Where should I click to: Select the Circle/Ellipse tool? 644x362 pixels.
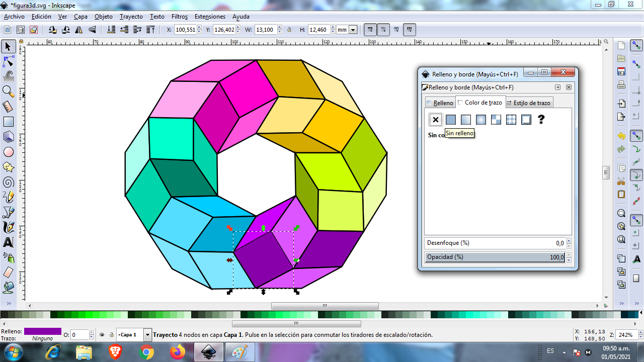[8, 152]
